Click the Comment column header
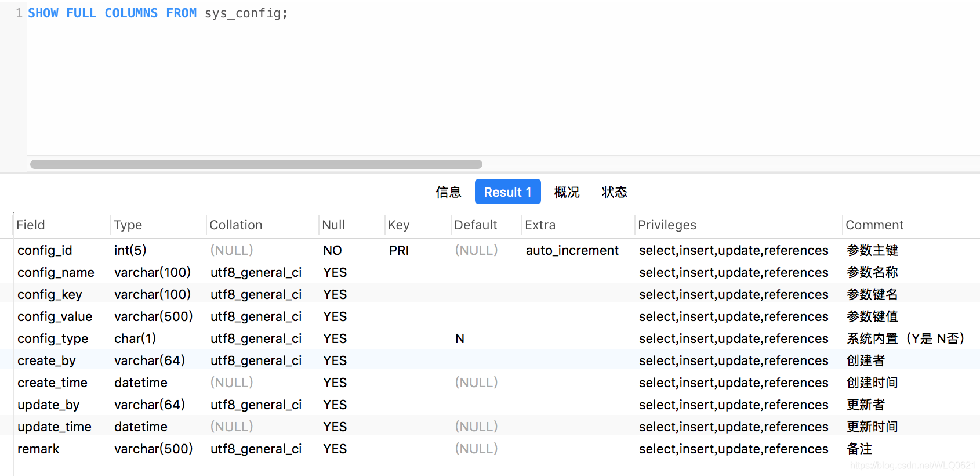980x476 pixels. (x=874, y=225)
